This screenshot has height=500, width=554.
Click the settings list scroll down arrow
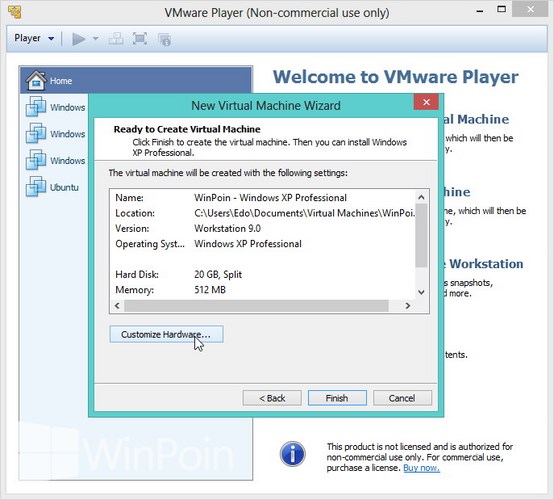[x=421, y=292]
